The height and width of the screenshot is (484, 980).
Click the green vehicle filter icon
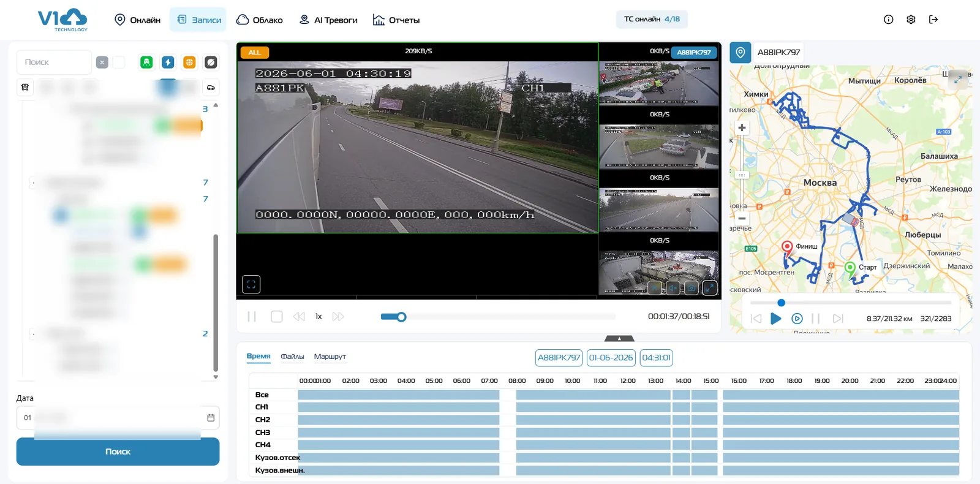146,62
